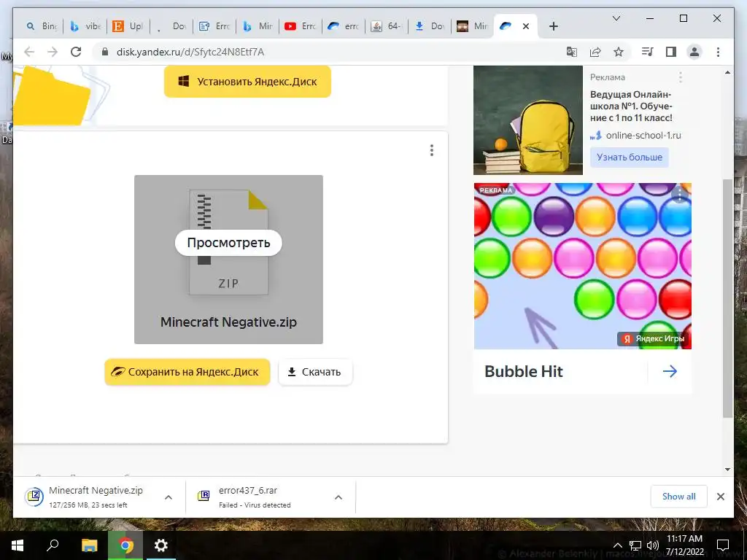
Task: Click the Bubble Hit title
Action: coord(524,371)
